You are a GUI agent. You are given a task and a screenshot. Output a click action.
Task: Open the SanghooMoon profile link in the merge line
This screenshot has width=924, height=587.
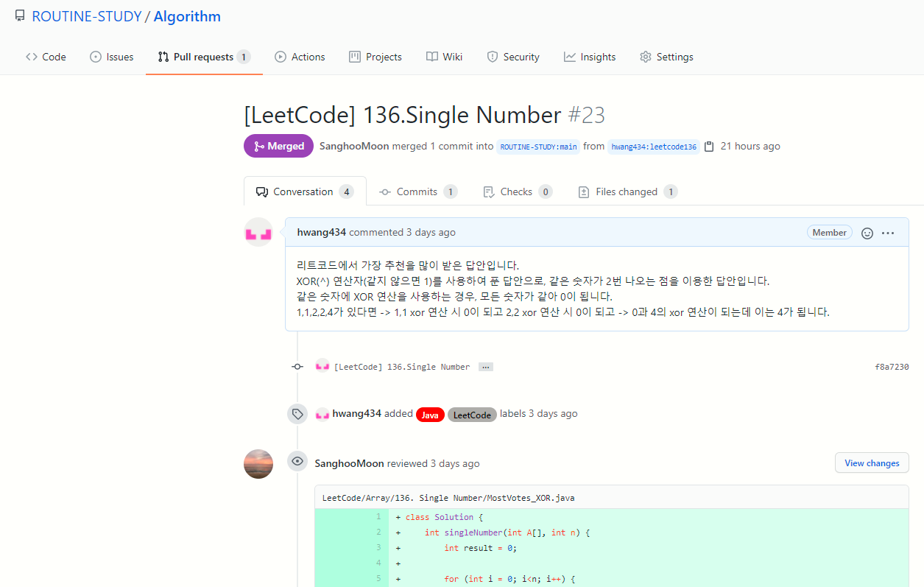[354, 146]
